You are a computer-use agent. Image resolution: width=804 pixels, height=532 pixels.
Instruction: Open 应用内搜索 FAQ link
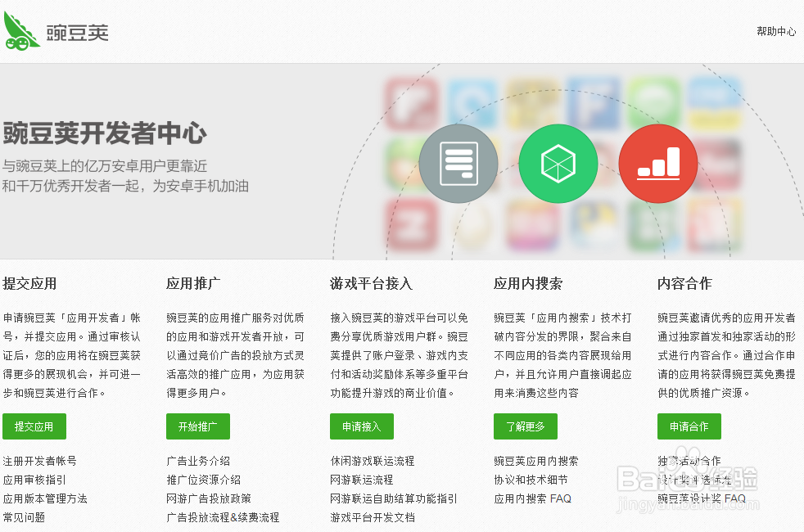pos(532,498)
